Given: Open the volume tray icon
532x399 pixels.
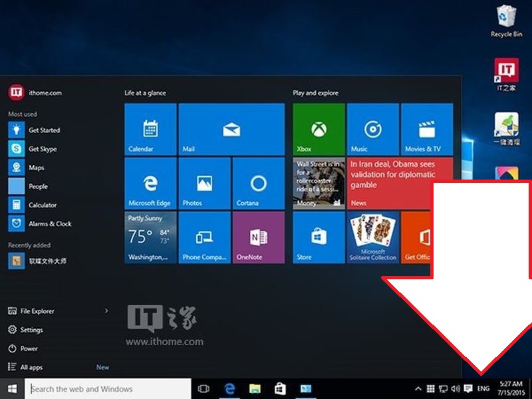Looking at the screenshot, I should (456, 389).
